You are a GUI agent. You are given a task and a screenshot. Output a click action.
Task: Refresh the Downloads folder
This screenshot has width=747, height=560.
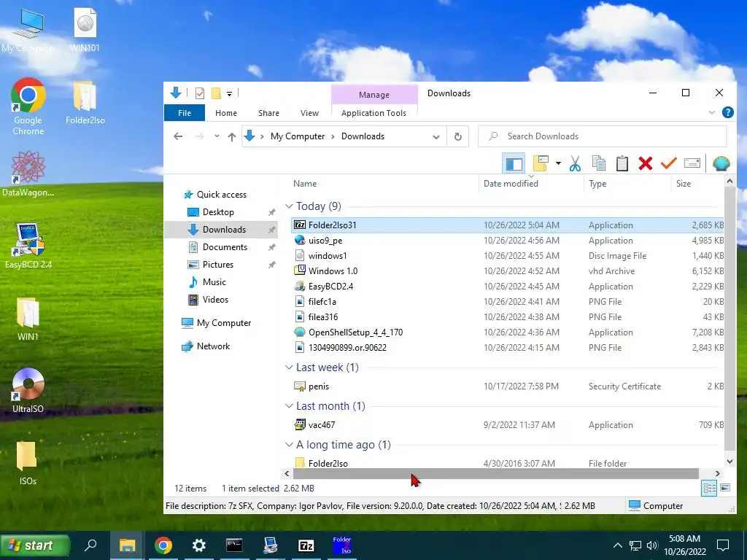458,136
